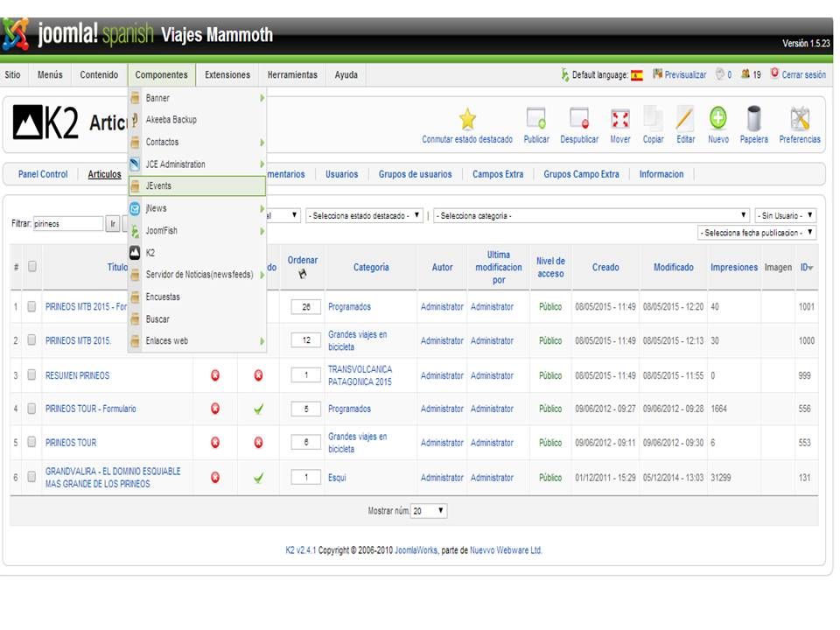840x630 pixels.
Task: Click the Despublicar toolbar icon
Action: click(579, 118)
